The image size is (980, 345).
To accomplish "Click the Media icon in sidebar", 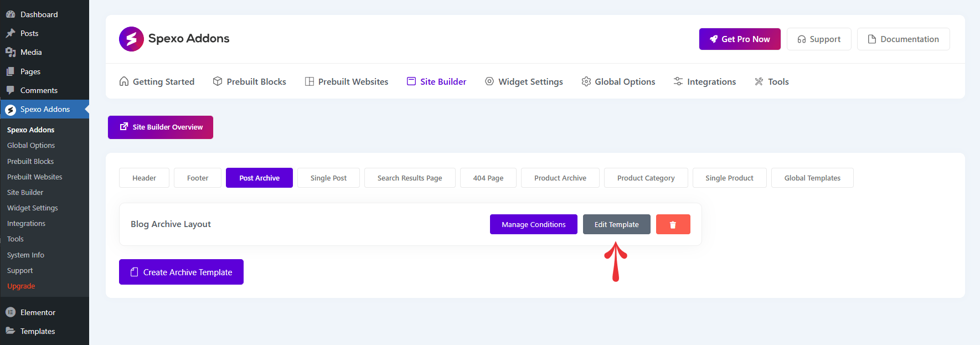I will (x=11, y=52).
